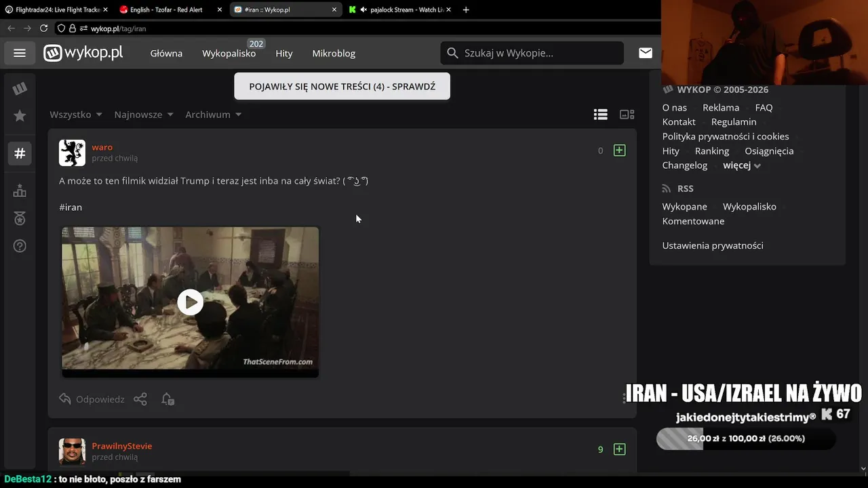868x488 pixels.
Task: Open PrawilnyStevie's profile link
Action: (122, 446)
